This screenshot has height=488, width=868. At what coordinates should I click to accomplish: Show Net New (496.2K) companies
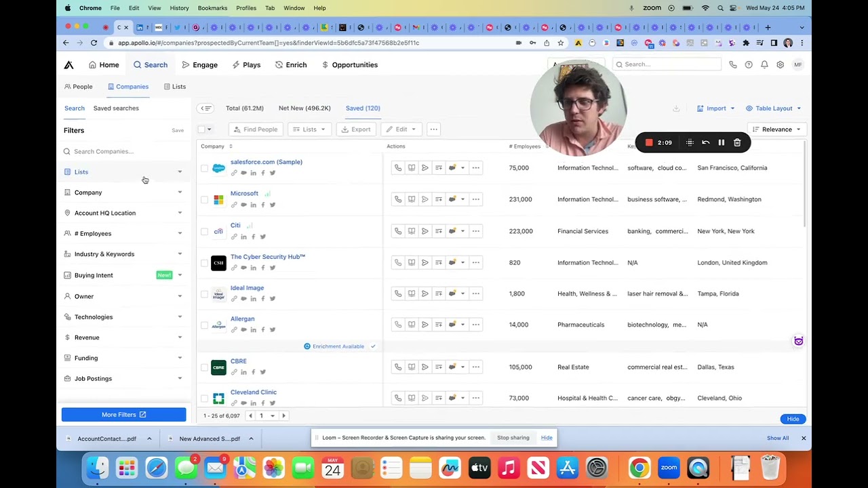(304, 108)
